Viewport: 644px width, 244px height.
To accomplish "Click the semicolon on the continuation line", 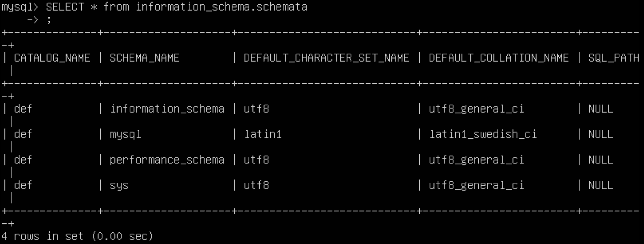I will 49,20.
